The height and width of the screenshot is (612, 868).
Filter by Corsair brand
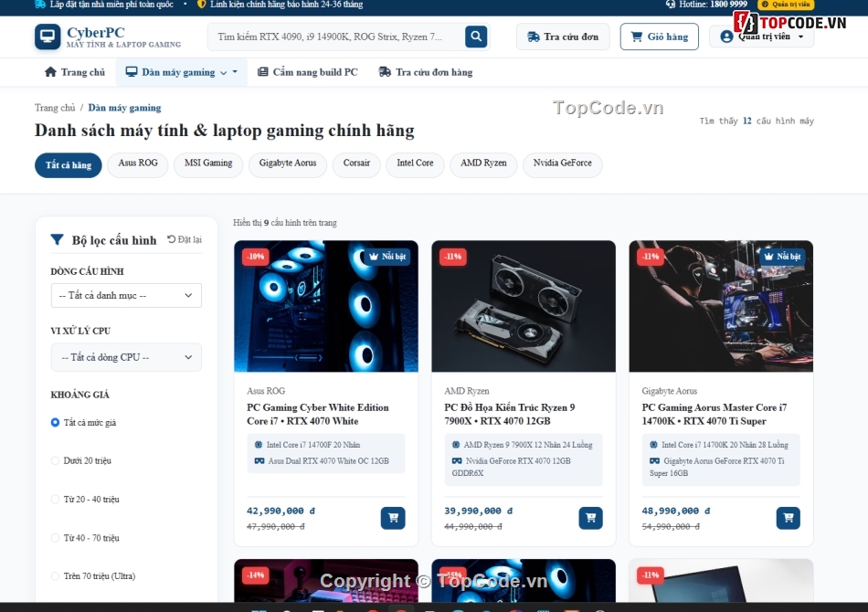tap(356, 164)
